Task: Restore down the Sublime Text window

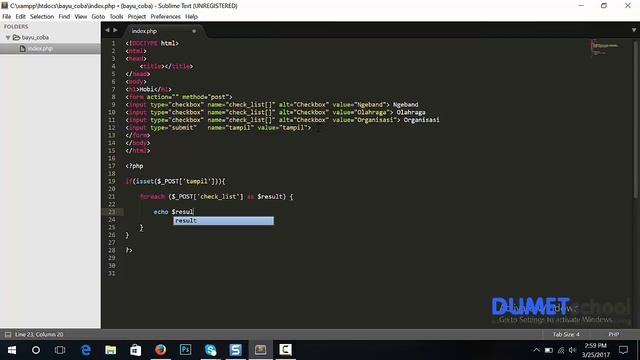Action: tap(604, 6)
